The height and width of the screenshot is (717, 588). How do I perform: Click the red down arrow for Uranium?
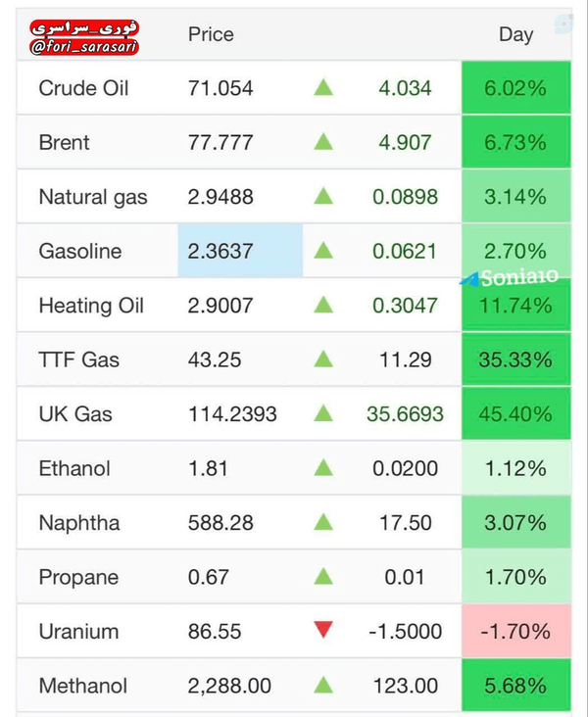click(x=323, y=630)
